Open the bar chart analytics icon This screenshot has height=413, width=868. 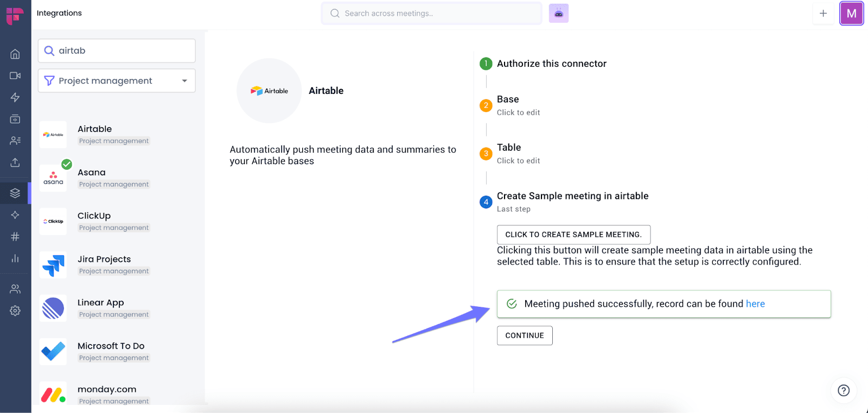coord(15,258)
